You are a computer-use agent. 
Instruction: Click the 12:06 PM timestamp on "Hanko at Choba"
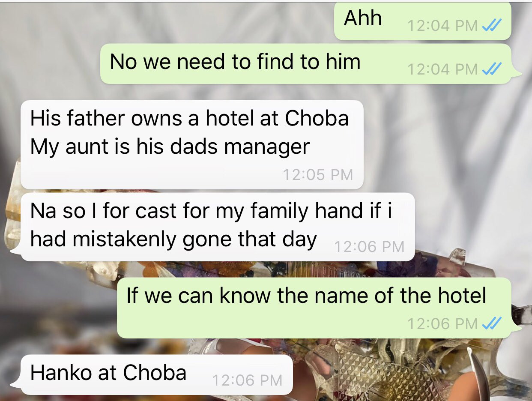point(247,380)
